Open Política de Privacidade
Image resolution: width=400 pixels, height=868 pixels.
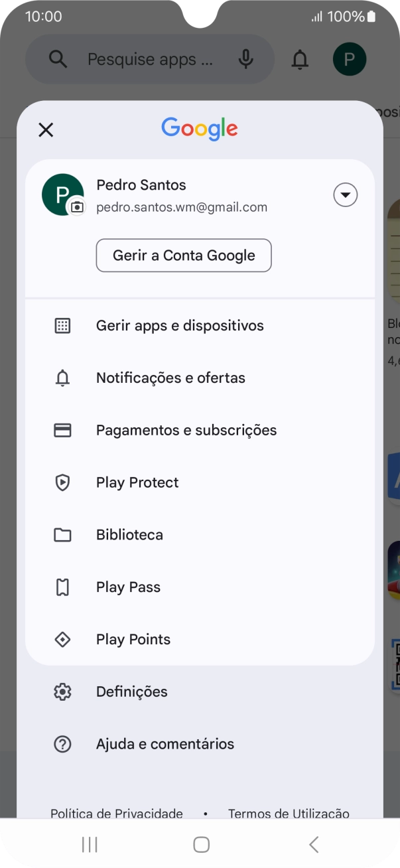[x=116, y=814]
